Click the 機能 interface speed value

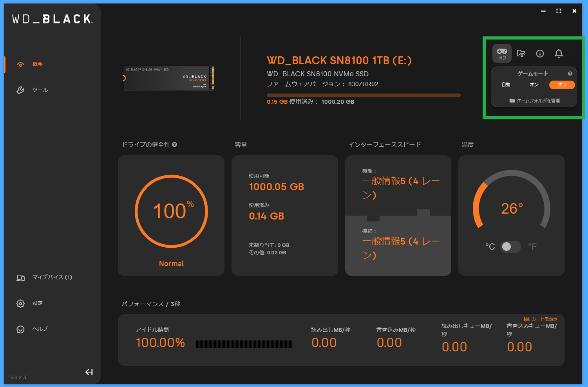pos(401,188)
